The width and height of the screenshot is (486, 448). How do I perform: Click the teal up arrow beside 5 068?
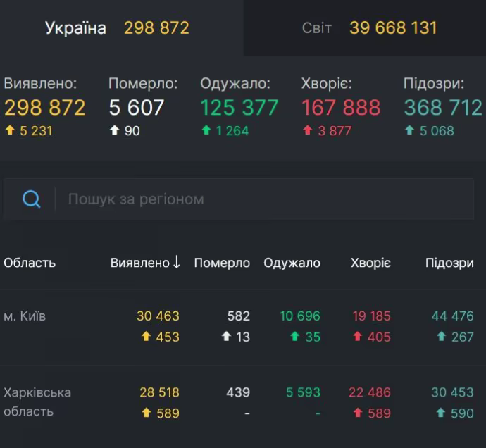click(409, 130)
